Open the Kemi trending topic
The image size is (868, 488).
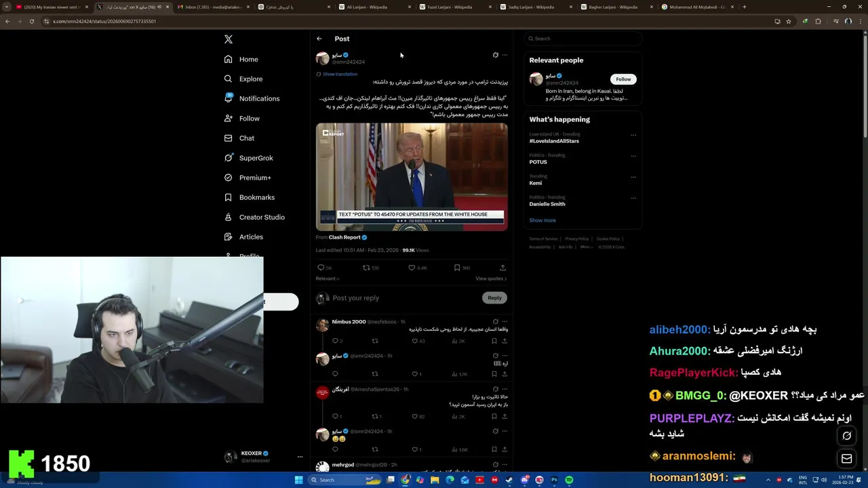(x=536, y=183)
